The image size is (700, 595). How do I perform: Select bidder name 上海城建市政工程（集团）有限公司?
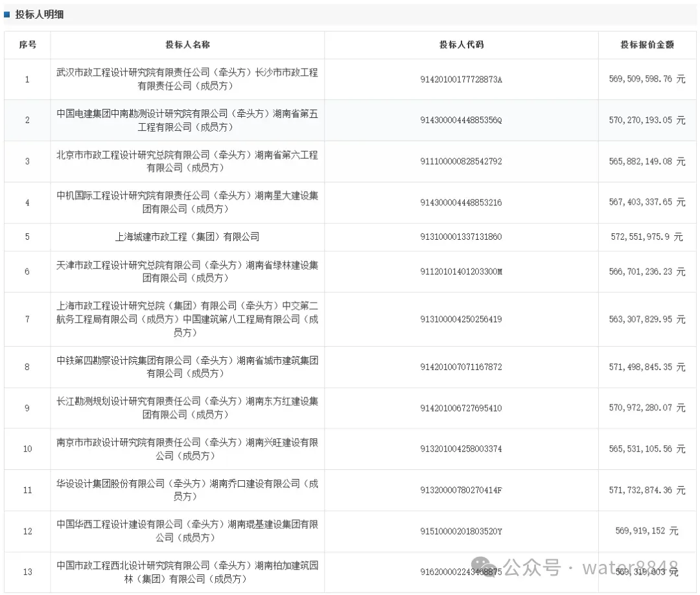tap(187, 237)
